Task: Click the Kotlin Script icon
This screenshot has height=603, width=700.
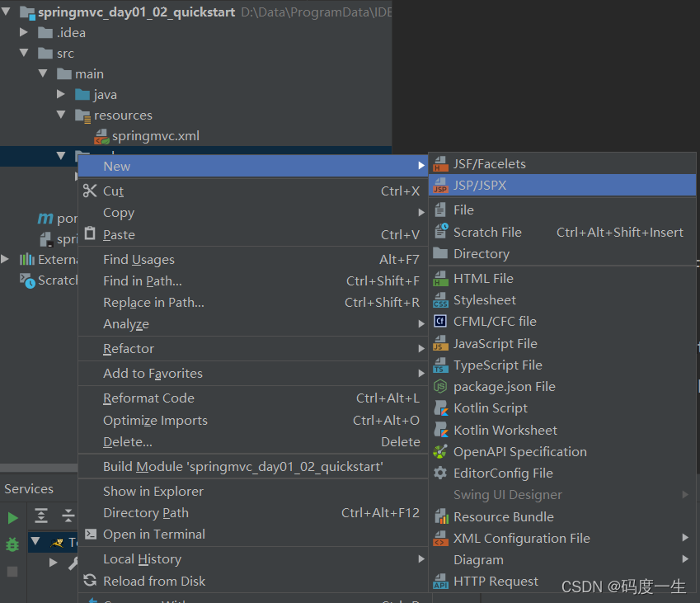Action: coord(441,408)
